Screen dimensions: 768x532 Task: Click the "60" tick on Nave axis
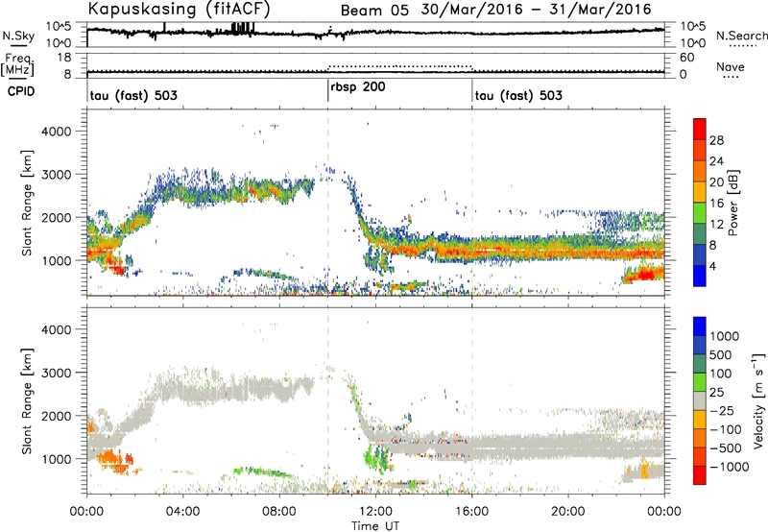[x=686, y=58]
